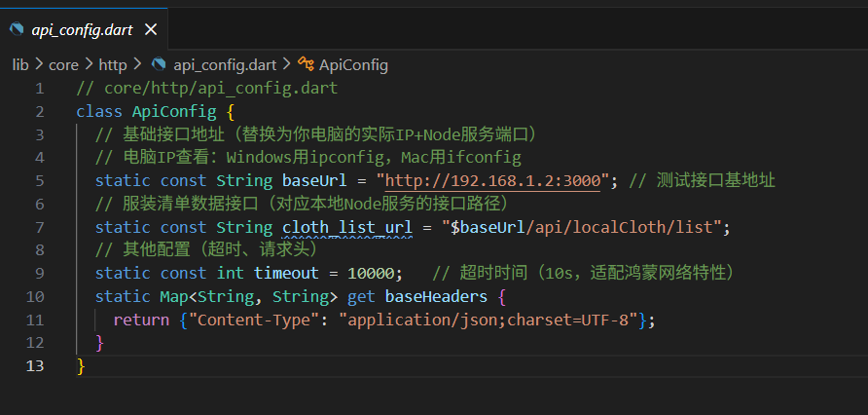The height and width of the screenshot is (415, 868).
Task: Click line number 1 in the gutter
Action: point(39,89)
